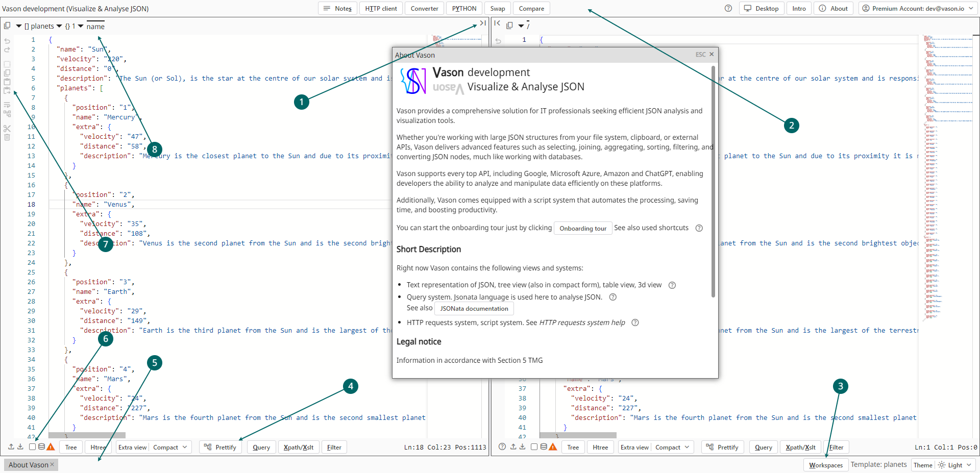This screenshot has width=980, height=473.
Task: Click the database icon in right status bar
Action: pyautogui.click(x=544, y=446)
